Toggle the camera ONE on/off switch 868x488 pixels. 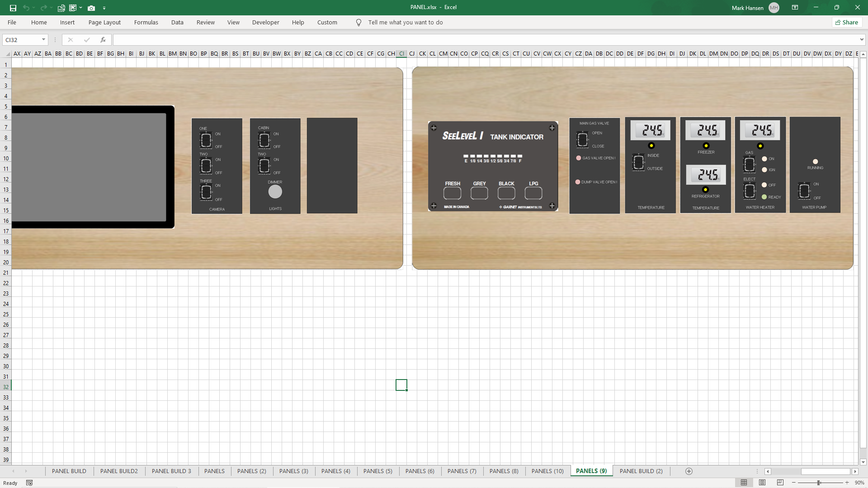(206, 141)
